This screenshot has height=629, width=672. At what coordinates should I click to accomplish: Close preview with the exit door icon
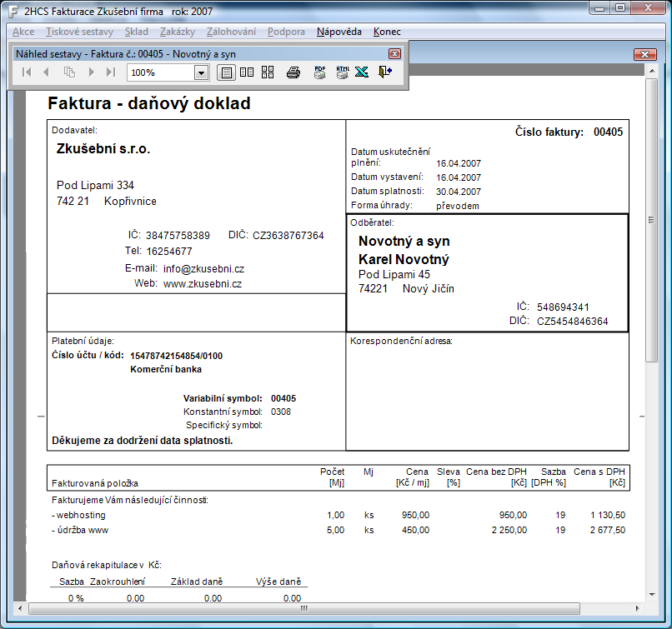[x=384, y=72]
